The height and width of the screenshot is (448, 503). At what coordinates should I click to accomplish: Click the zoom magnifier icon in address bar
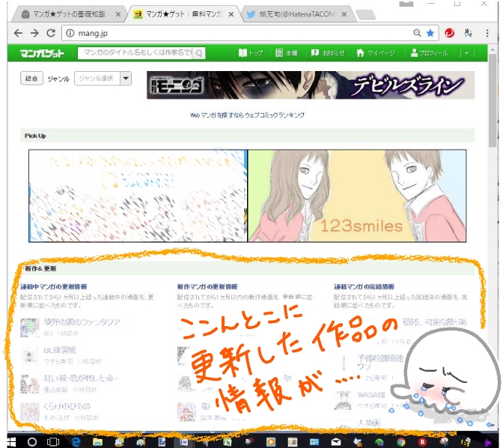click(x=417, y=33)
